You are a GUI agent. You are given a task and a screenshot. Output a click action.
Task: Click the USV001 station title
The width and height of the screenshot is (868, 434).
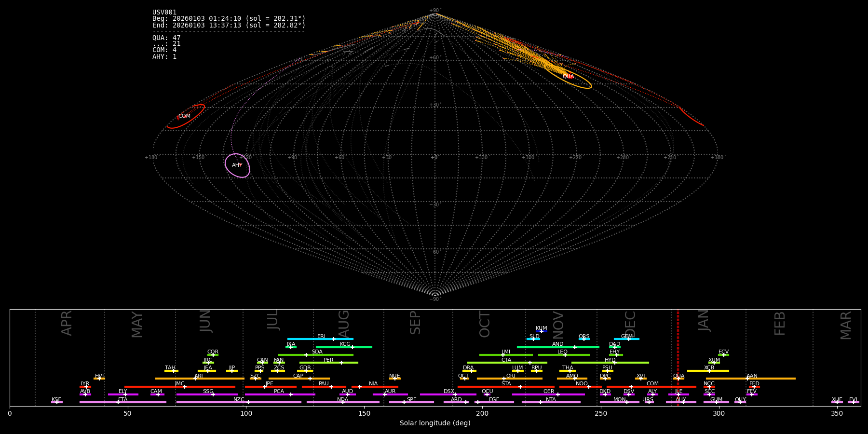(x=164, y=13)
